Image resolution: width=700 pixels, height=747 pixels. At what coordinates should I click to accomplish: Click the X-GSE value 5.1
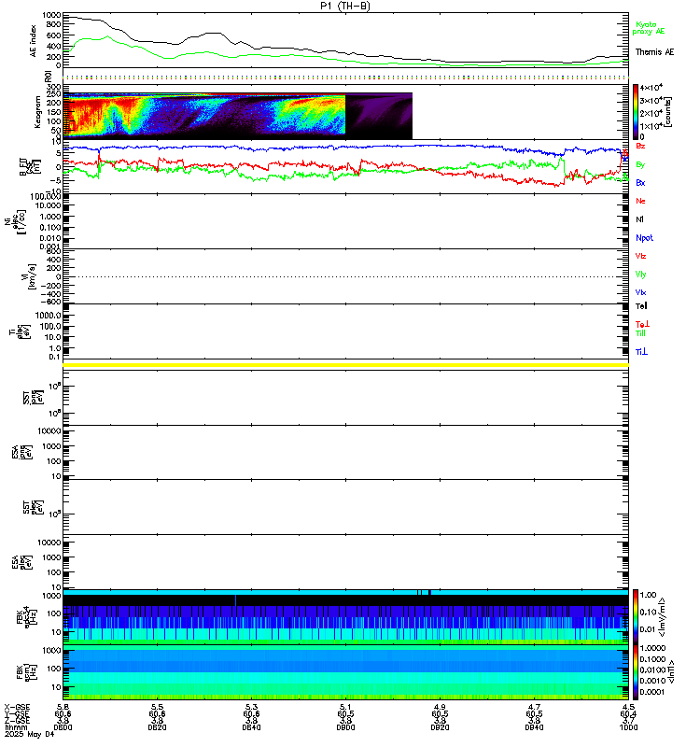click(345, 707)
